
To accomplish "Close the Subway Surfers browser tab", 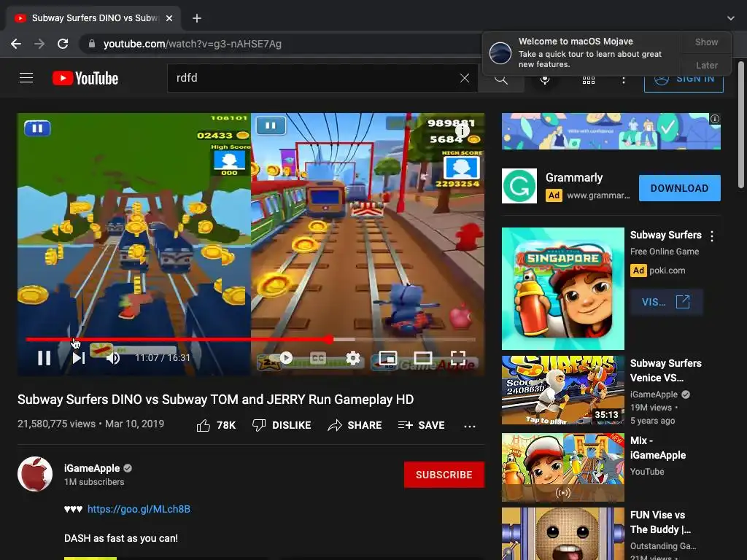I will click(x=169, y=18).
